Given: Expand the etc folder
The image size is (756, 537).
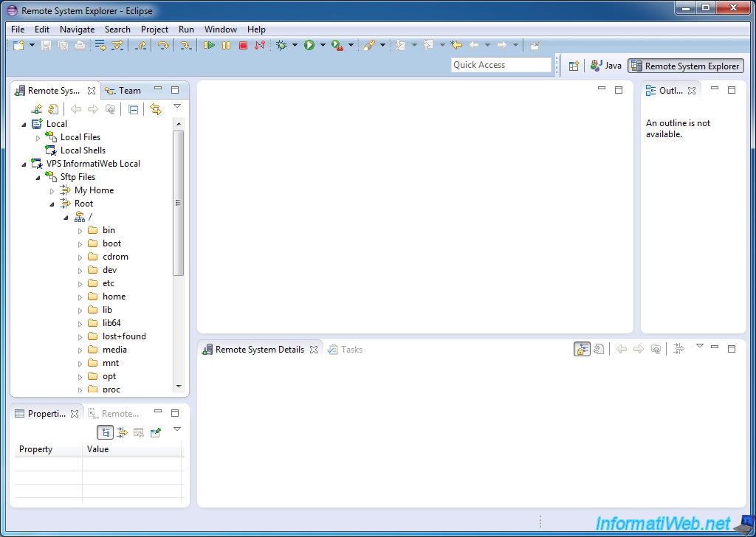Looking at the screenshot, I should pyautogui.click(x=80, y=284).
